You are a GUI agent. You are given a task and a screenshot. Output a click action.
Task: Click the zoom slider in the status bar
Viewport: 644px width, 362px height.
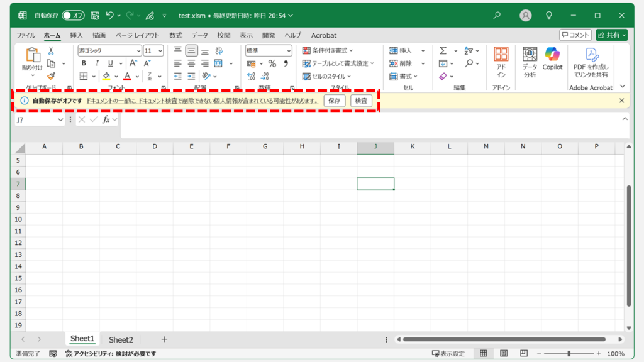pos(569,354)
